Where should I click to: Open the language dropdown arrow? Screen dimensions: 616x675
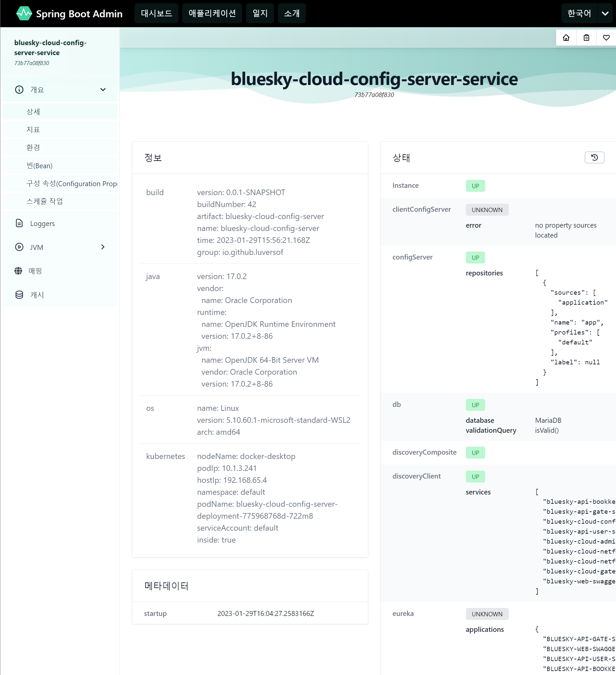(x=605, y=13)
